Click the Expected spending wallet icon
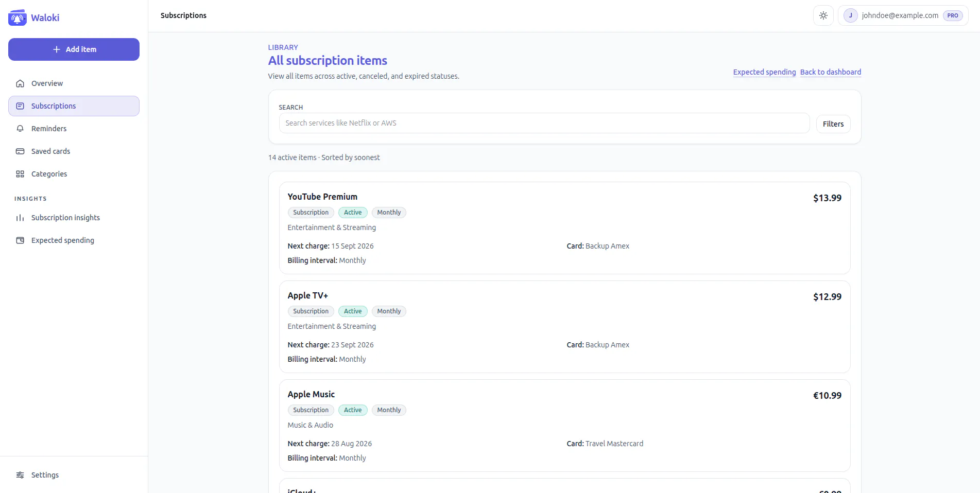The width and height of the screenshot is (980, 493). (x=20, y=240)
